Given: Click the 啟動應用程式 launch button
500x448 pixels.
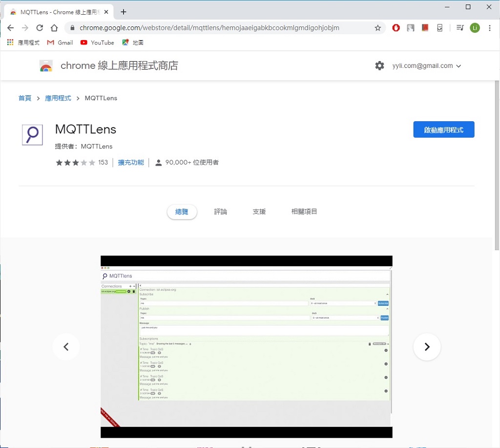Looking at the screenshot, I should tap(443, 129).
